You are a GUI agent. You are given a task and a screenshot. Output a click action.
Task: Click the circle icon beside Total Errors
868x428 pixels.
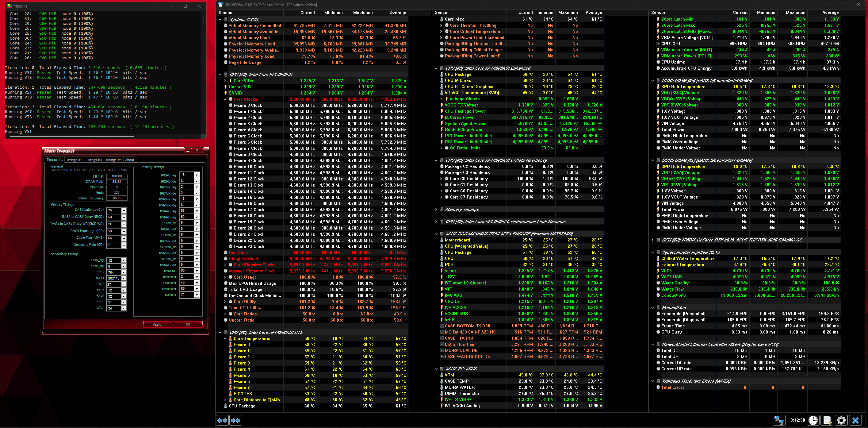[658, 387]
